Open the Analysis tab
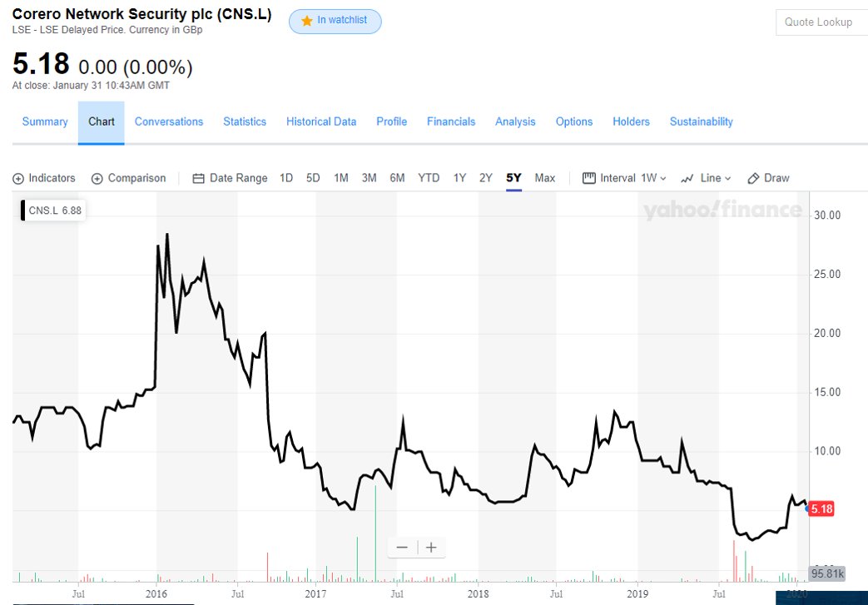Screen dimensions: 868x605 515,121
